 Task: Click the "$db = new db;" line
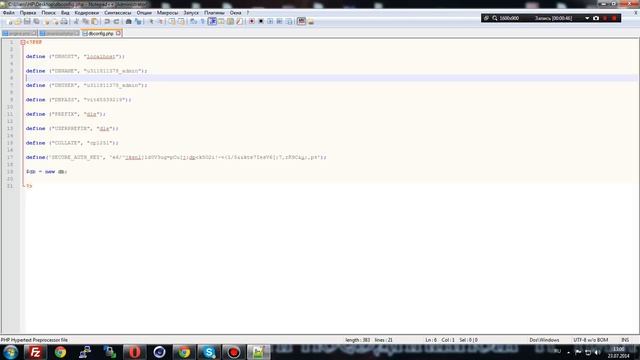point(46,171)
